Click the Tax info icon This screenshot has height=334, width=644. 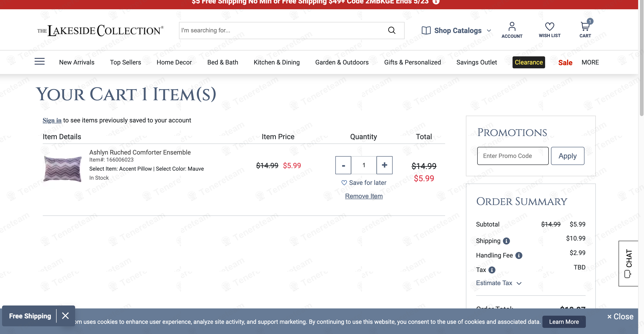coord(492,270)
